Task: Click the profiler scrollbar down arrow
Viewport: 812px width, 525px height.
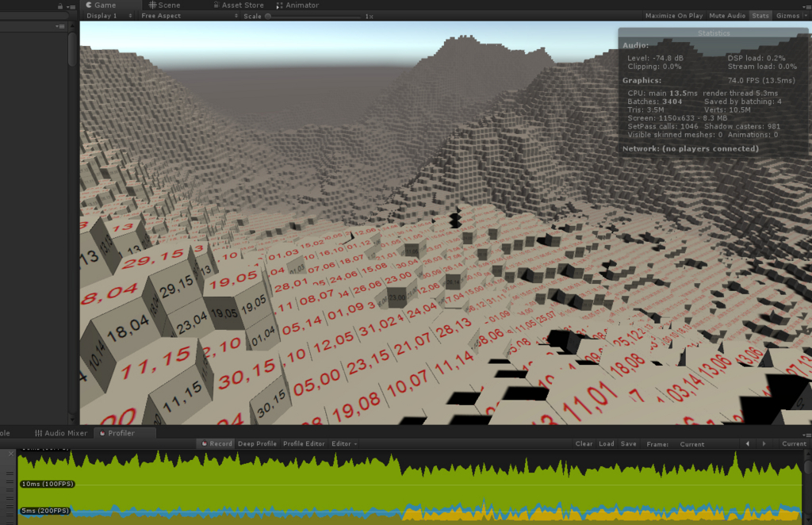Action: pos(807,519)
